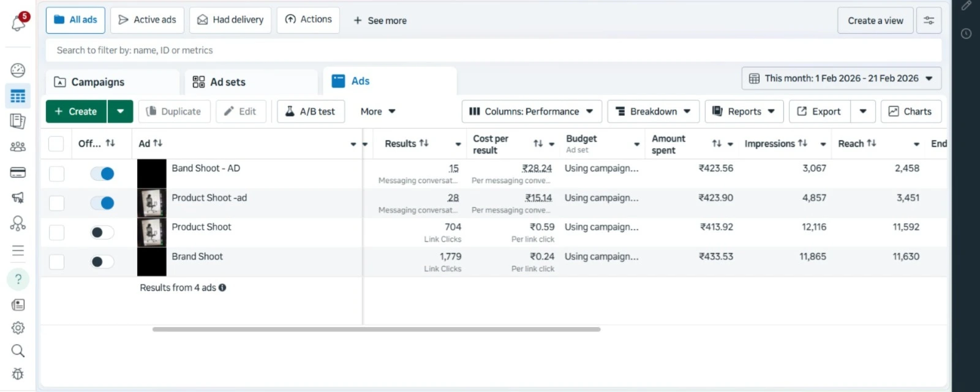Click the horizontal scrollbar under the table
This screenshot has width=980, height=392.
tap(376, 330)
